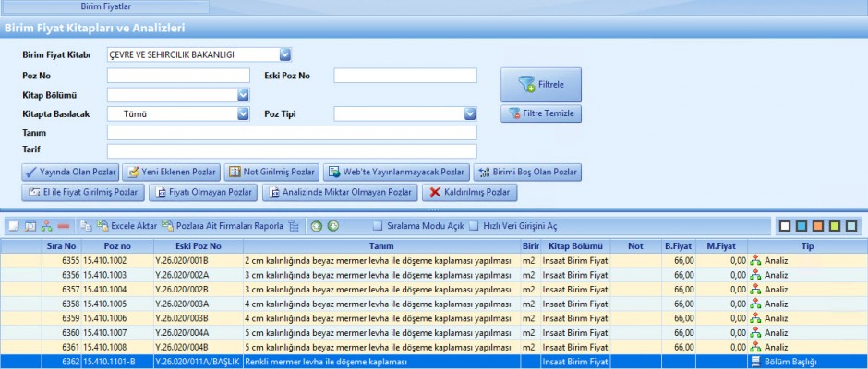
Task: Expand the Kitap Bölümü dropdown
Action: 243,95
